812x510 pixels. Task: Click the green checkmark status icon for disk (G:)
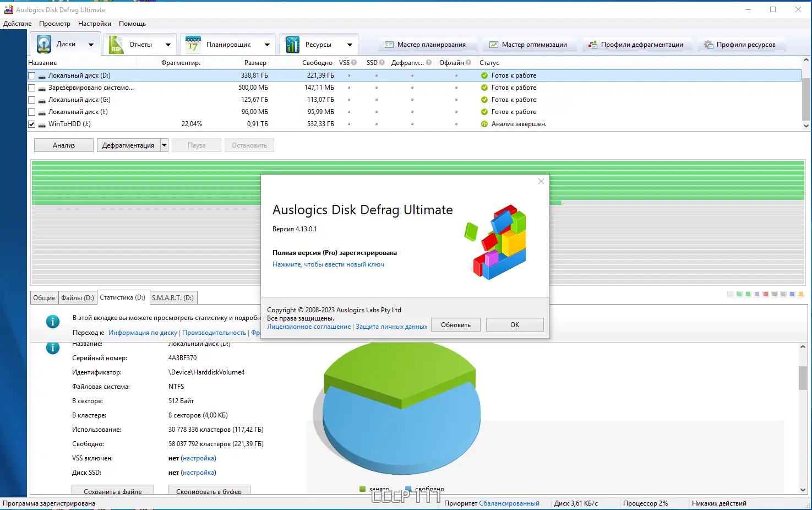(484, 100)
